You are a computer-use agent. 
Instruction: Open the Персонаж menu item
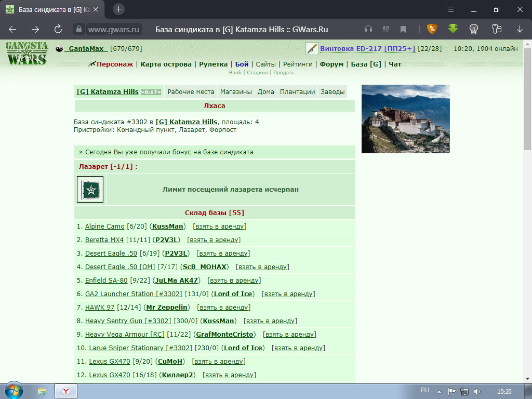tap(115, 64)
